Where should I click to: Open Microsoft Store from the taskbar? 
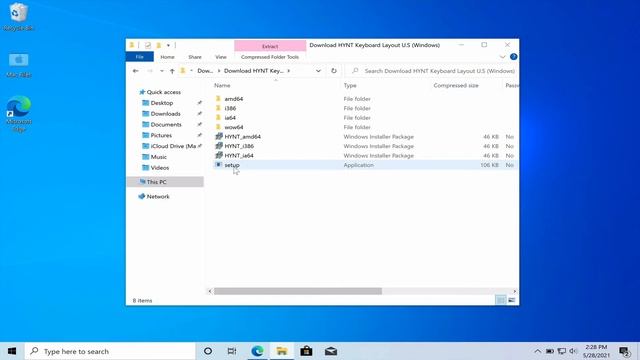point(306,351)
